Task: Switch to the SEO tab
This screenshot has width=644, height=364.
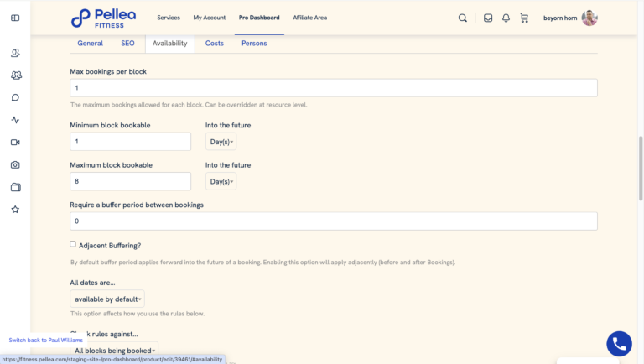Action: point(127,43)
